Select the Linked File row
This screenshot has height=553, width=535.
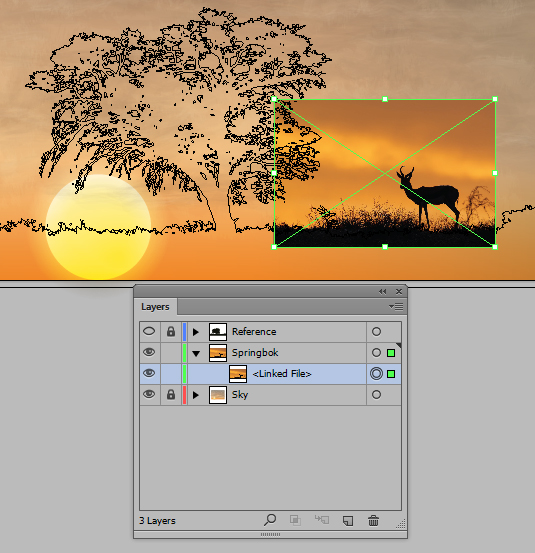pos(270,374)
